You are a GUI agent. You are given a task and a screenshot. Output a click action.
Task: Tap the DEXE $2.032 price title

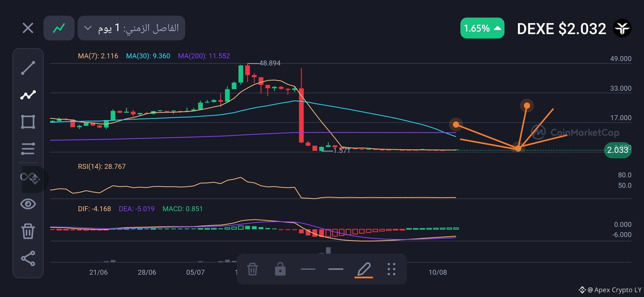pyautogui.click(x=561, y=29)
